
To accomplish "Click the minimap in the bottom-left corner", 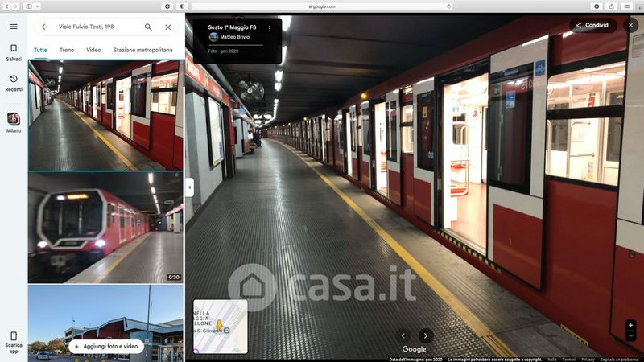I will [x=220, y=327].
